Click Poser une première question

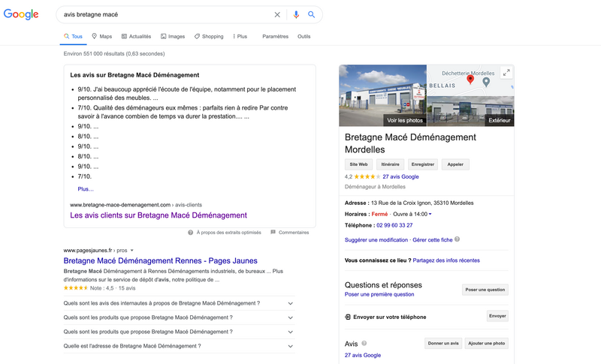(x=379, y=294)
